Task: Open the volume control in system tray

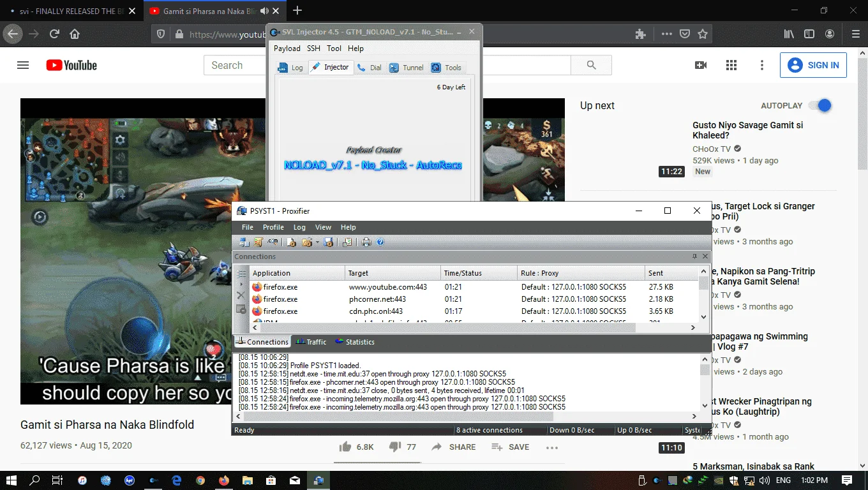Action: pos(765,480)
